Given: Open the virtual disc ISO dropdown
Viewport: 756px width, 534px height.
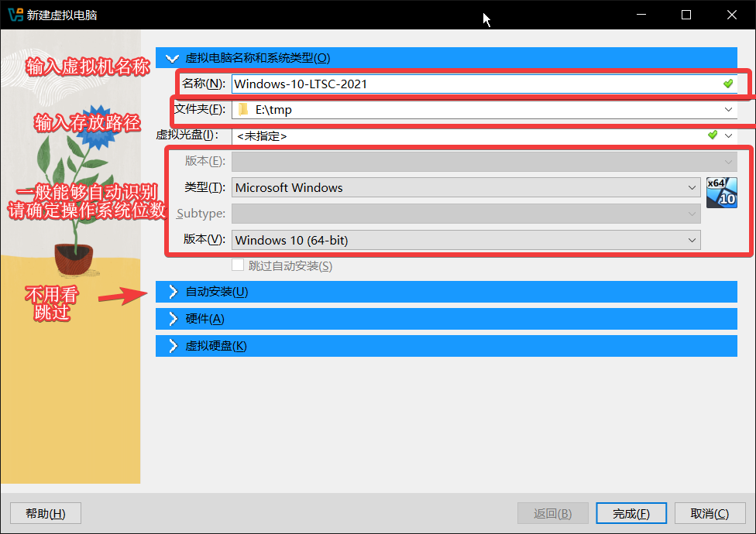Looking at the screenshot, I should tap(728, 135).
